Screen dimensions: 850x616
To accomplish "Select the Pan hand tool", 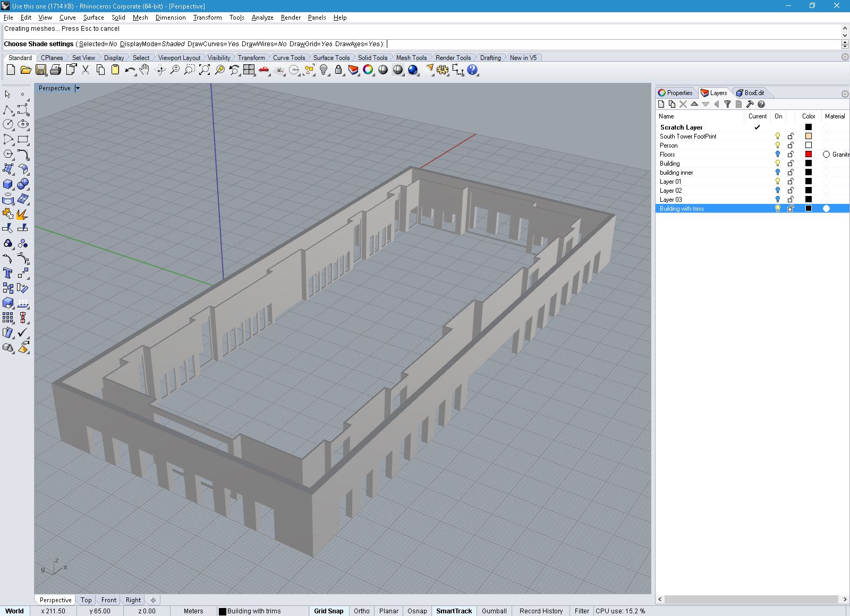I will click(x=144, y=70).
